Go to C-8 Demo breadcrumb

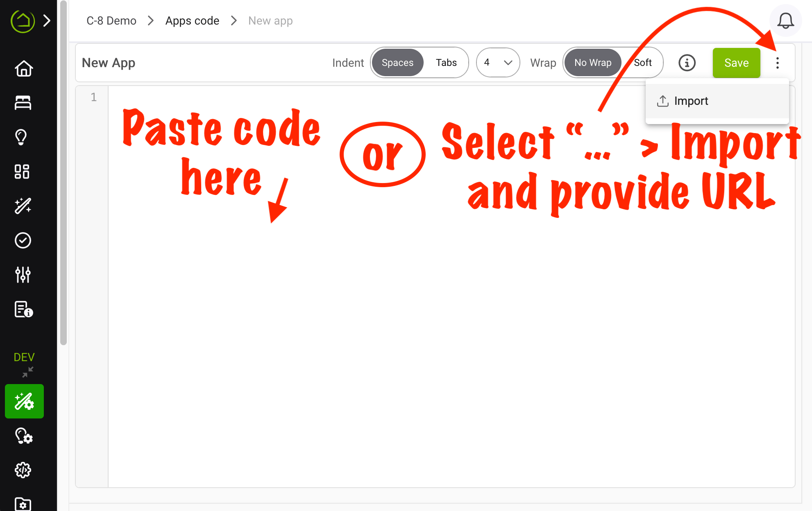[x=111, y=21]
